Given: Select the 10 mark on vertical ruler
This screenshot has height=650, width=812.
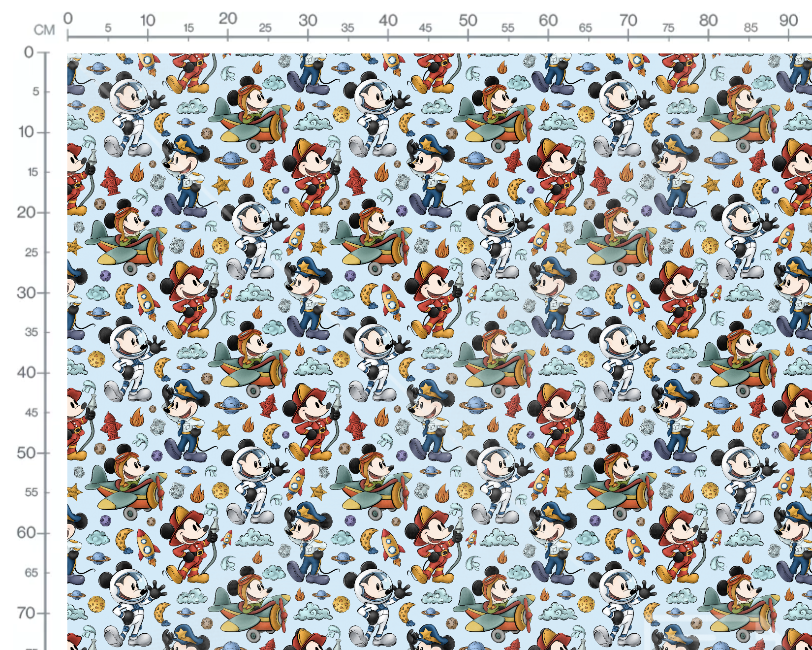Looking at the screenshot, I should pos(26,132).
